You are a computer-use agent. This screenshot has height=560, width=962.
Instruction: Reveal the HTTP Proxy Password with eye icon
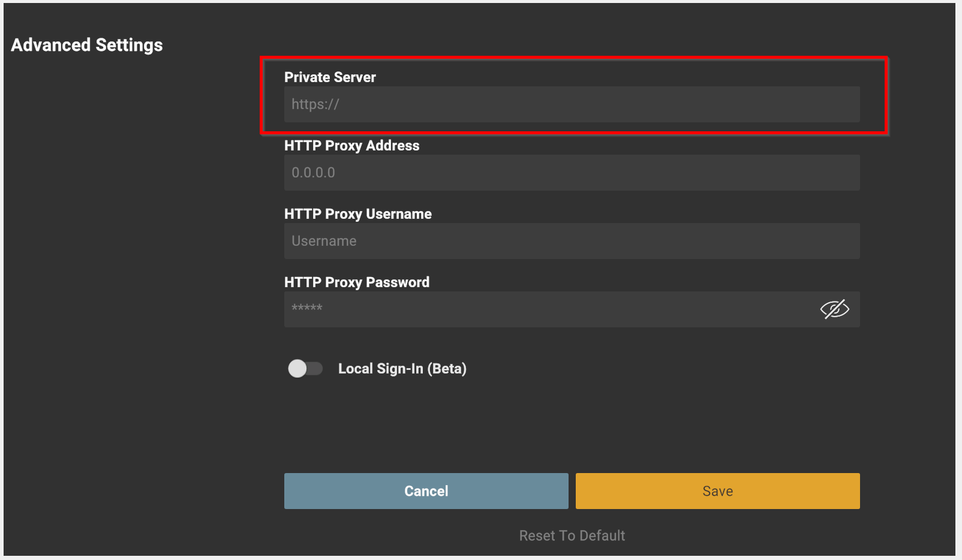[834, 309]
